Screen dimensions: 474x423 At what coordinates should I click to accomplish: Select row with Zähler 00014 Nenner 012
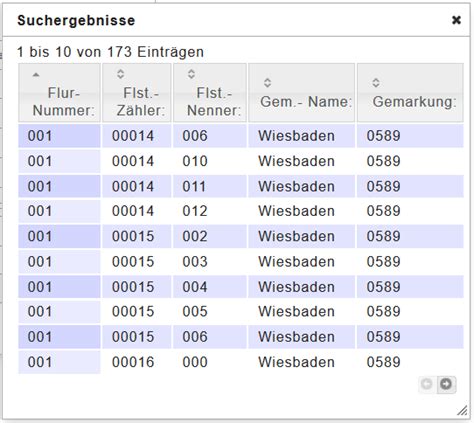241,211
